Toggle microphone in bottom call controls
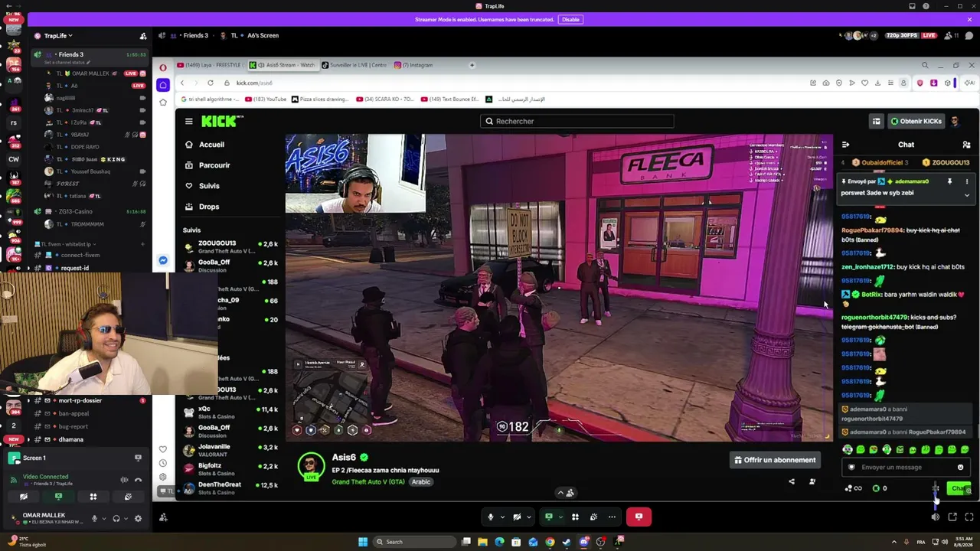Image resolution: width=980 pixels, height=551 pixels. (491, 517)
